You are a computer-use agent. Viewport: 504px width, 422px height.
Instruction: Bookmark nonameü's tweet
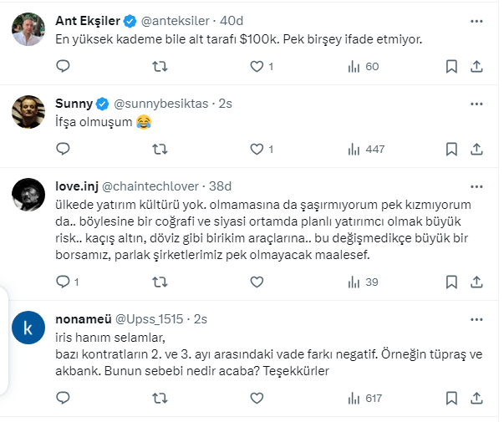point(451,399)
